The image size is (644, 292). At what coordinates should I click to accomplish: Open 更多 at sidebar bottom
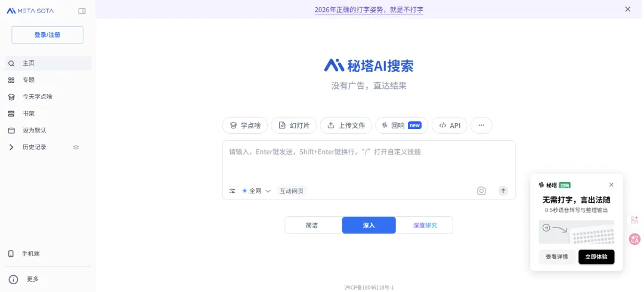48,279
